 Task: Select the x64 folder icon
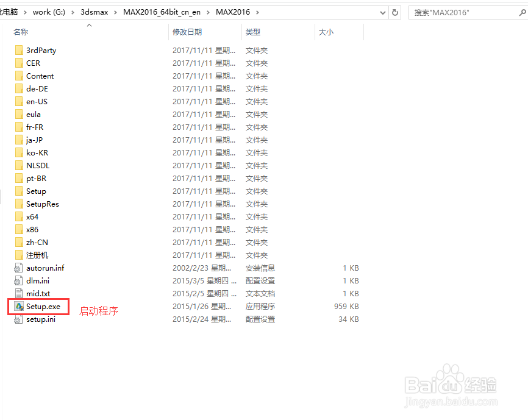point(19,216)
